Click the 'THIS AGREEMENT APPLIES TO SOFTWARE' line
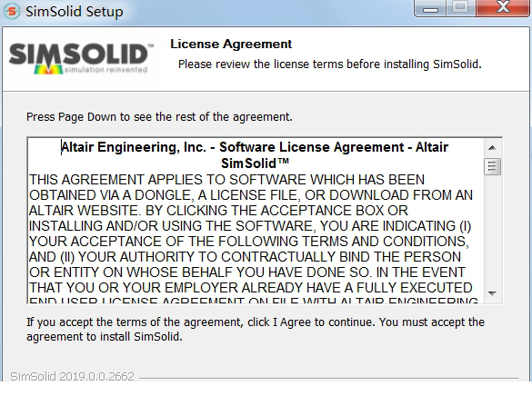Viewport: 532px width, 396px height. click(226, 180)
